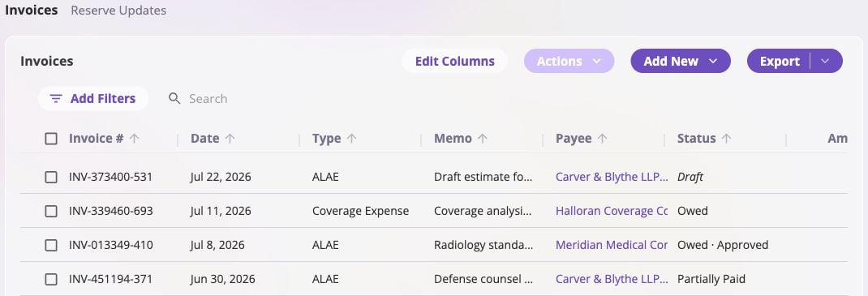Click the filter lines icon in Add Filters
The height and width of the screenshot is (296, 868).
click(x=55, y=98)
